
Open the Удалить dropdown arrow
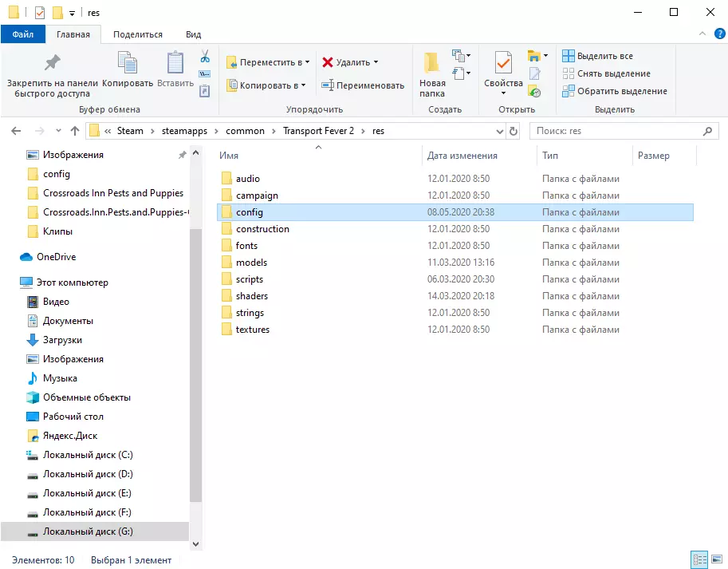(376, 61)
